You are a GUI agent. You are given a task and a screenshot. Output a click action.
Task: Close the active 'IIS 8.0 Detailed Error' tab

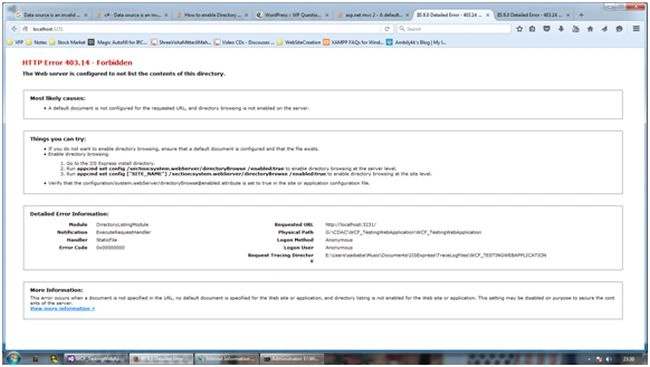point(488,15)
